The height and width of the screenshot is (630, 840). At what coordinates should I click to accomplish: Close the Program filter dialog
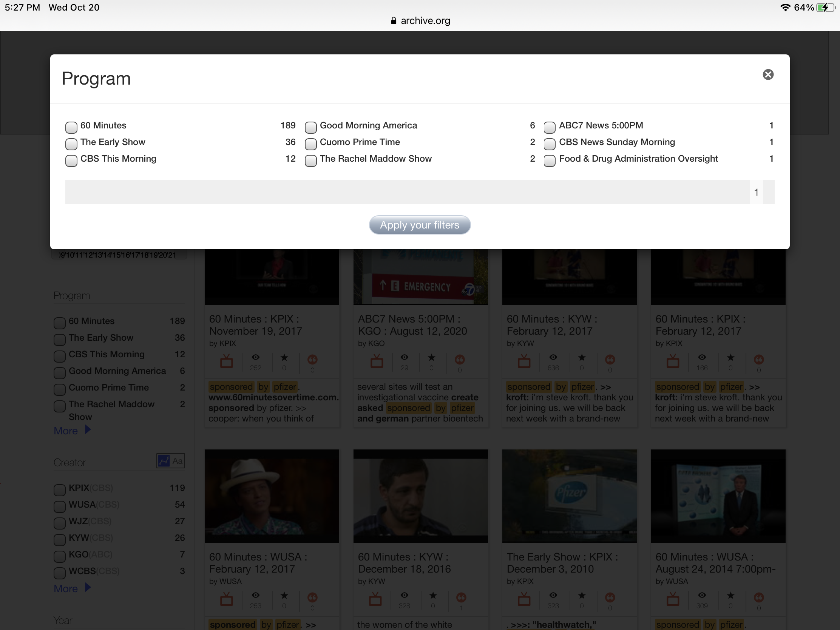click(768, 74)
